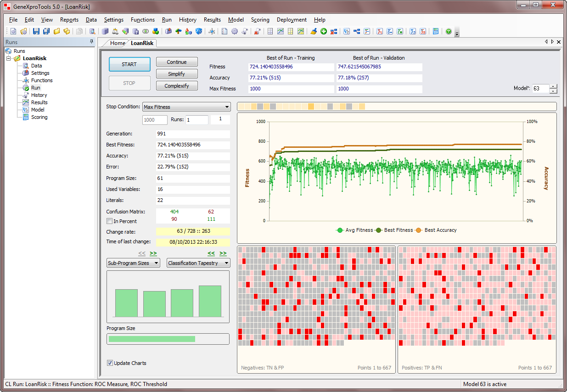Collapse the LoanRisk tree node
Screen dimensions: 567x392
pos(9,58)
